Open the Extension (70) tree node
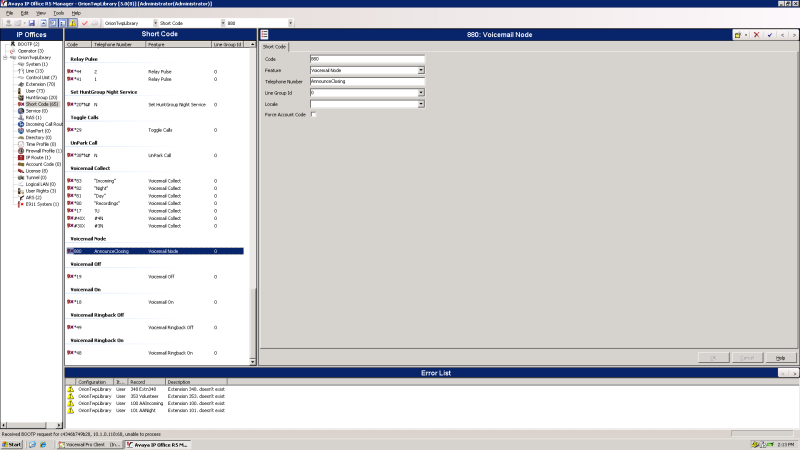 (x=40, y=84)
